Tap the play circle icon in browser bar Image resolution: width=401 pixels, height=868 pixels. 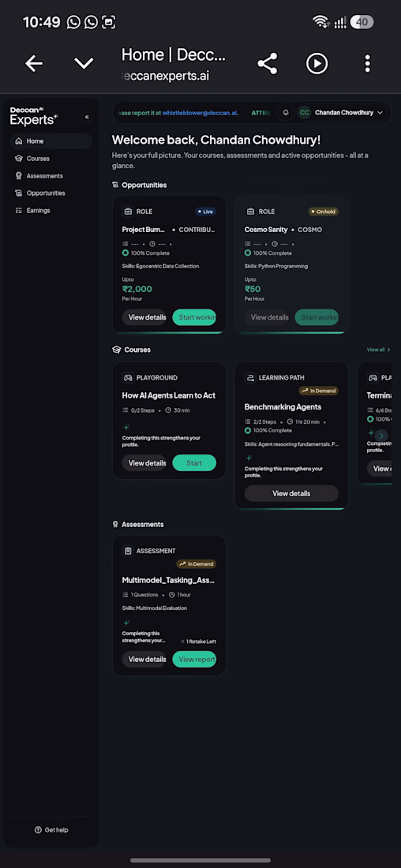(317, 64)
